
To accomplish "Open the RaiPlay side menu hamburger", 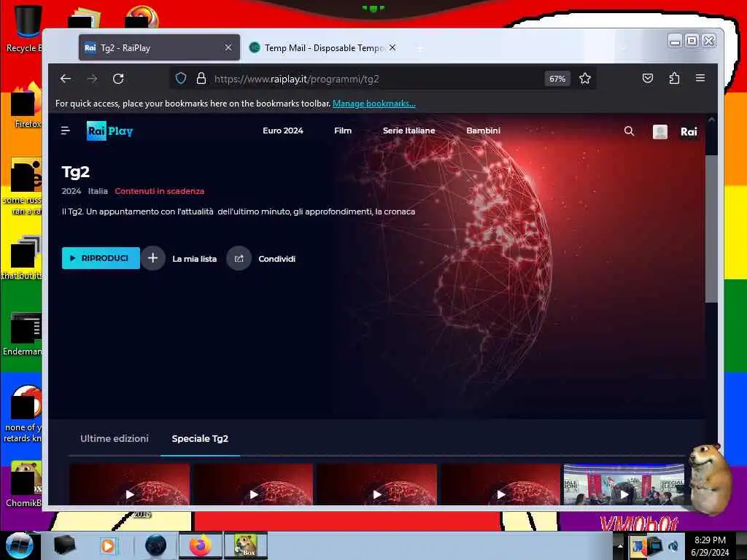I will point(66,131).
